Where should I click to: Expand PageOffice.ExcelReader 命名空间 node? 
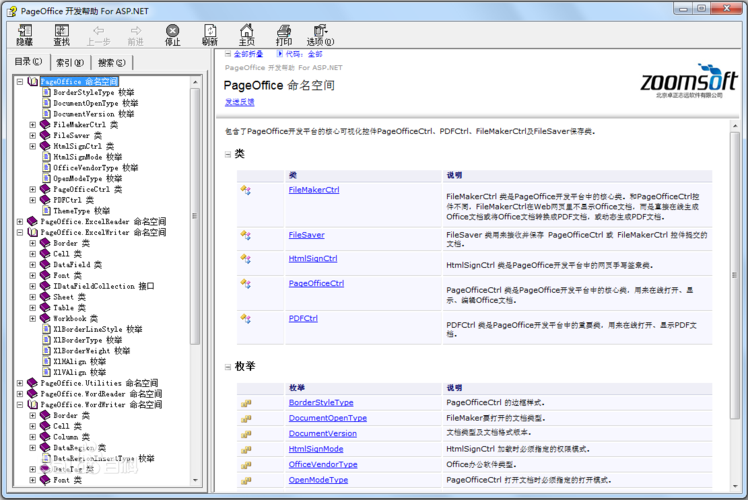(x=20, y=221)
